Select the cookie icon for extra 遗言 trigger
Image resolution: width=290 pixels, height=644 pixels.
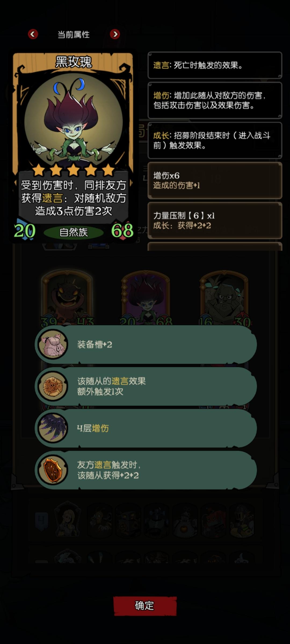click(x=53, y=386)
